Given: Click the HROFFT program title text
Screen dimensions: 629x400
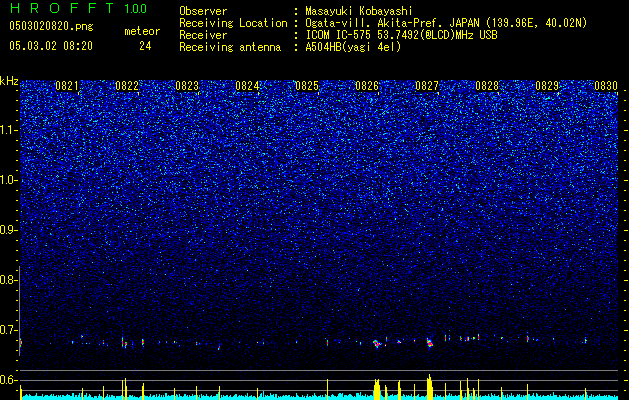Looking at the screenshot, I should coord(62,8).
